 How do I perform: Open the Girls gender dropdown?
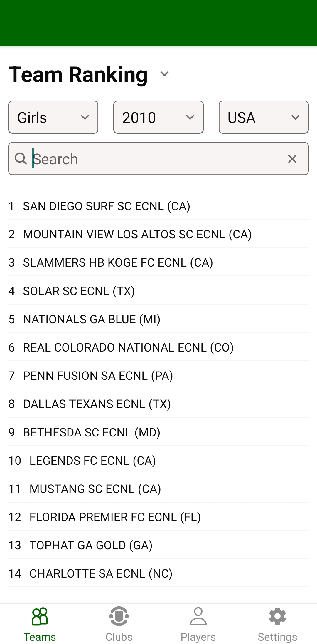tap(53, 117)
